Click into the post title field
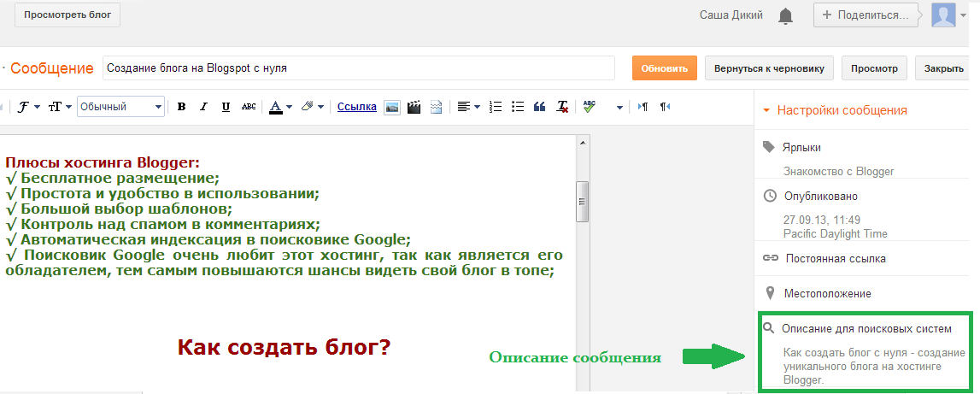The image size is (980, 394). pos(359,68)
